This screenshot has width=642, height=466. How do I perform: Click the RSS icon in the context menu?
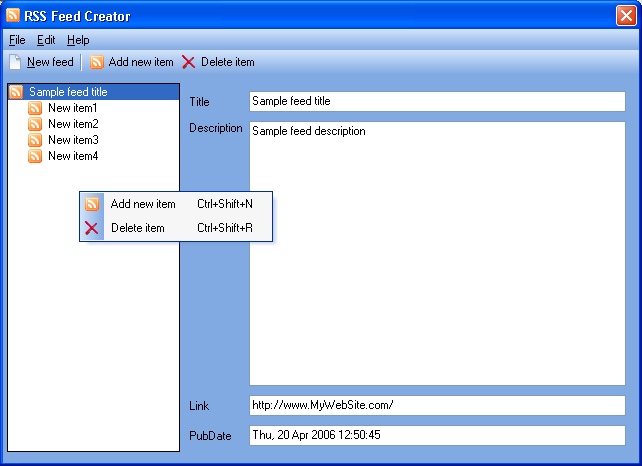(x=92, y=204)
